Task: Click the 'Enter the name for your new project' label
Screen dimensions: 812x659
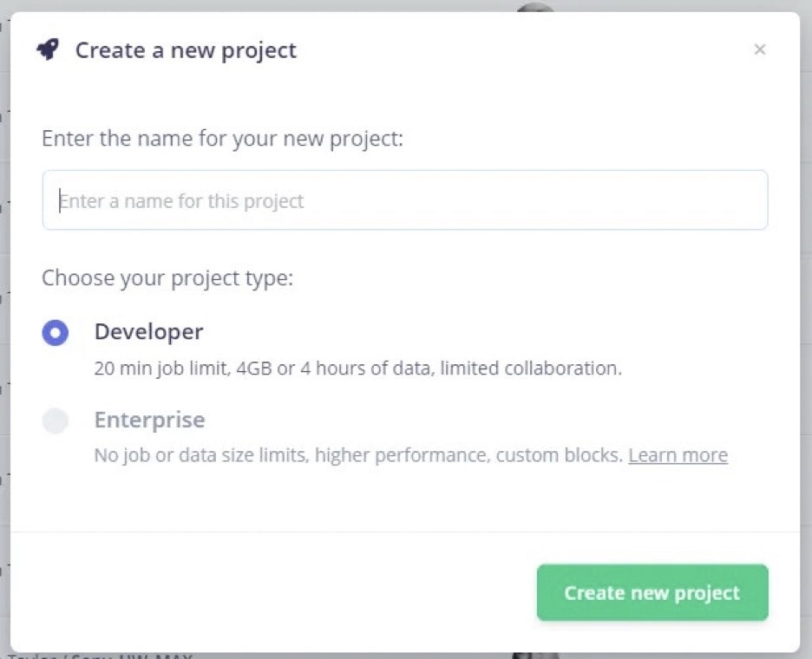Action: coord(223,139)
